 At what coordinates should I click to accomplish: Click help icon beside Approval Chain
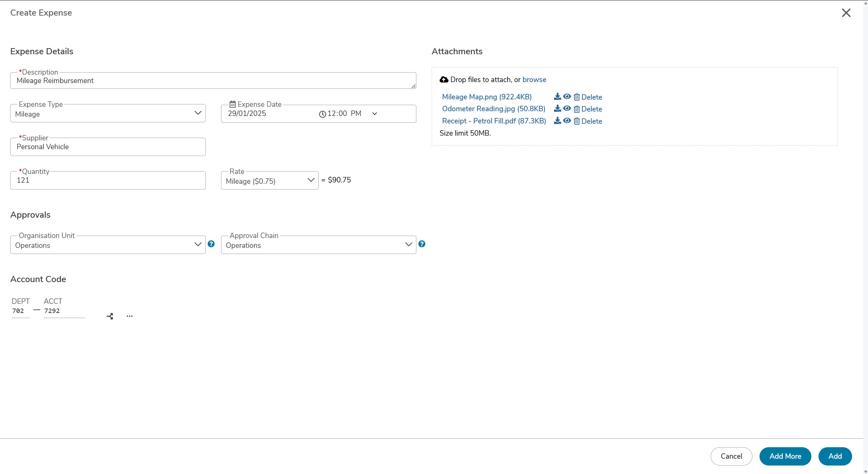[422, 244]
